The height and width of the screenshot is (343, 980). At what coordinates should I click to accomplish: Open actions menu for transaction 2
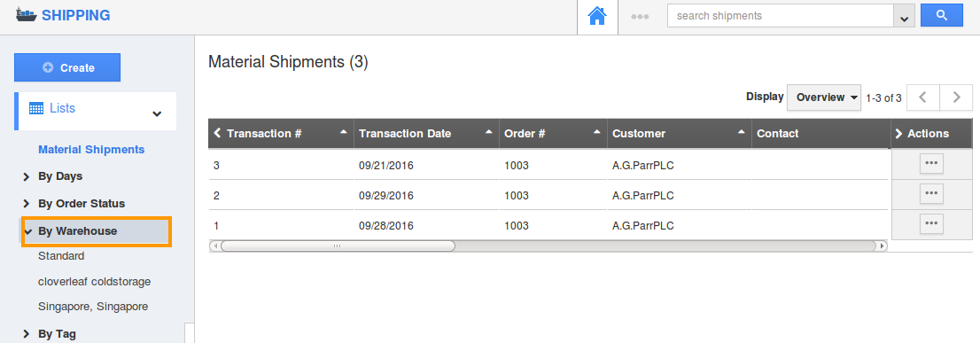click(x=931, y=194)
